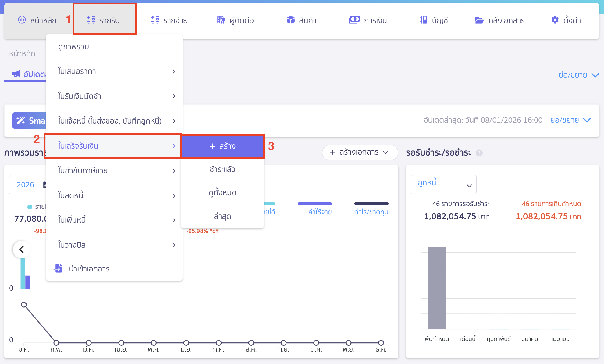
Task: Click the รายจ่าย expenses icon
Action: tap(155, 20)
